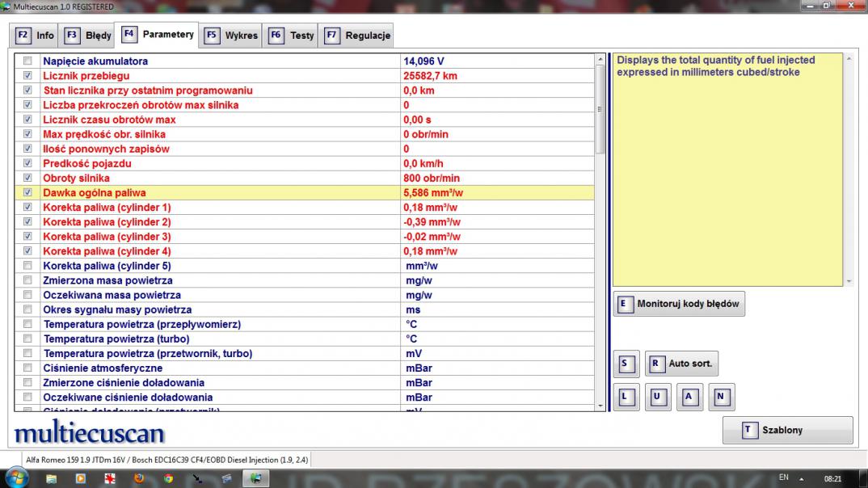The height and width of the screenshot is (488, 868).
Task: Enable the Napięcie akumulatora checkbox
Action: 28,61
